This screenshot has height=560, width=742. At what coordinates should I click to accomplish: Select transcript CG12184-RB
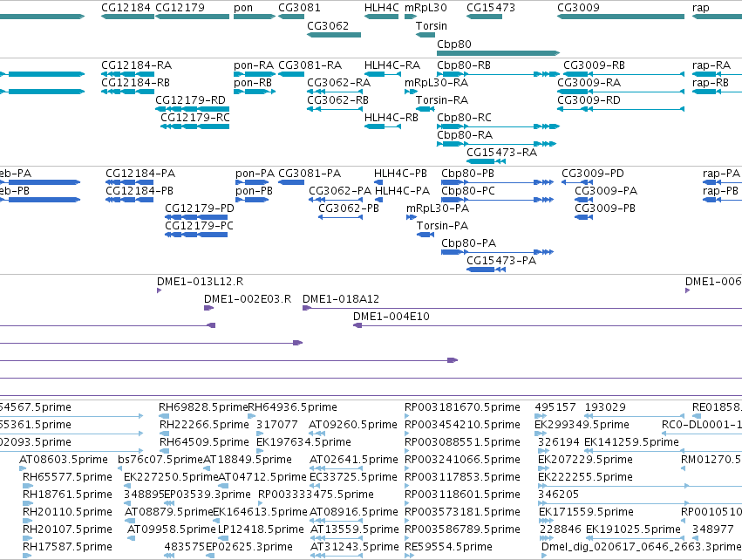(135, 82)
